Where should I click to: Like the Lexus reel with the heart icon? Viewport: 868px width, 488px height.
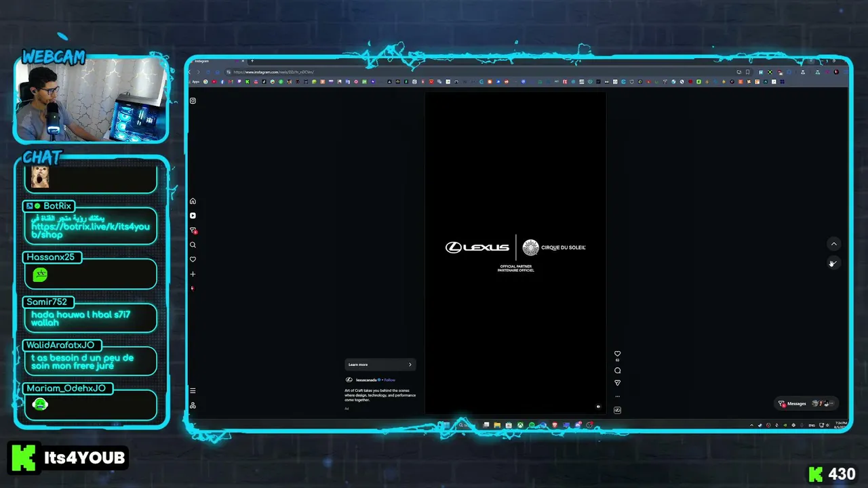[617, 354]
